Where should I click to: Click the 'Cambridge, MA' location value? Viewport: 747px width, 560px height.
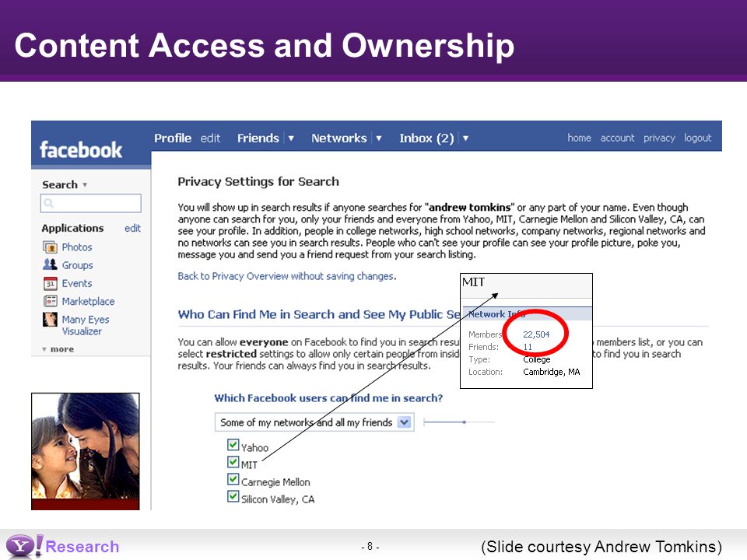(x=551, y=372)
